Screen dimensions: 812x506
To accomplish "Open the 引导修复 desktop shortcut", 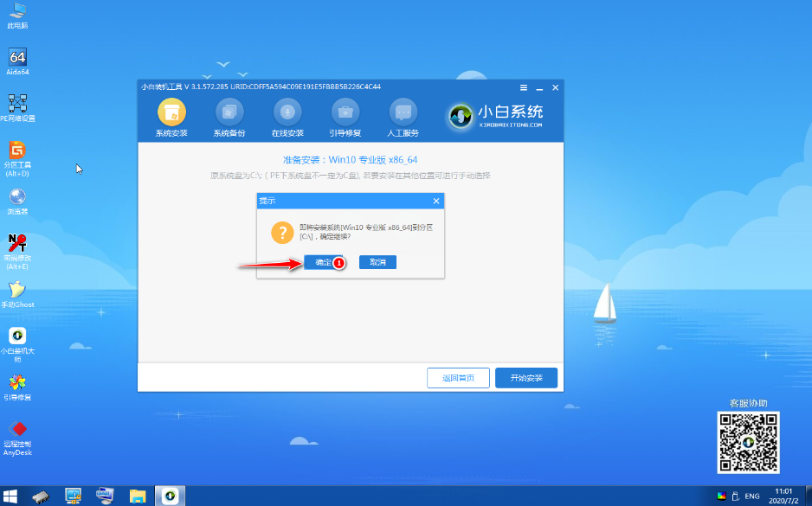I will pyautogui.click(x=17, y=387).
